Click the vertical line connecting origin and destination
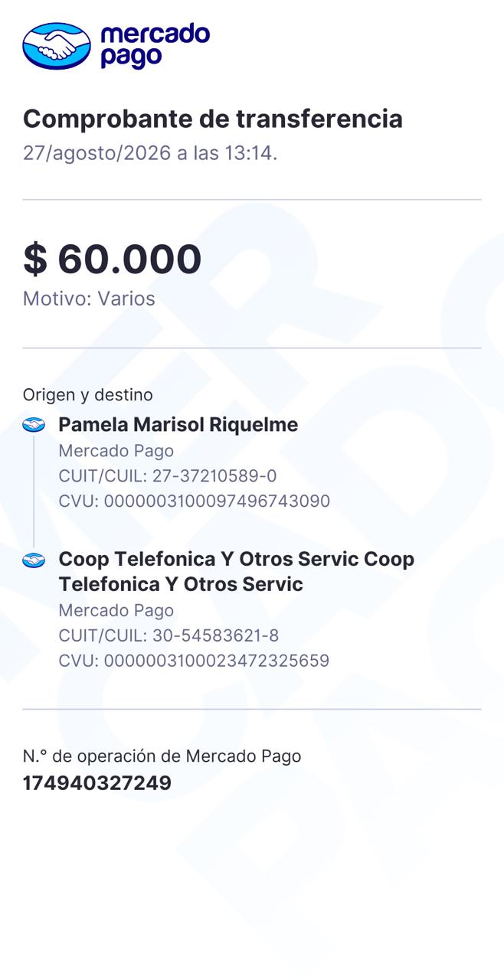Image resolution: width=504 pixels, height=980 pixels. click(x=34, y=492)
